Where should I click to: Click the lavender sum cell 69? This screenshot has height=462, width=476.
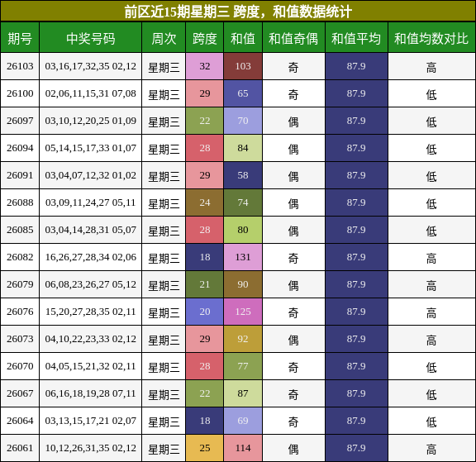(x=243, y=421)
